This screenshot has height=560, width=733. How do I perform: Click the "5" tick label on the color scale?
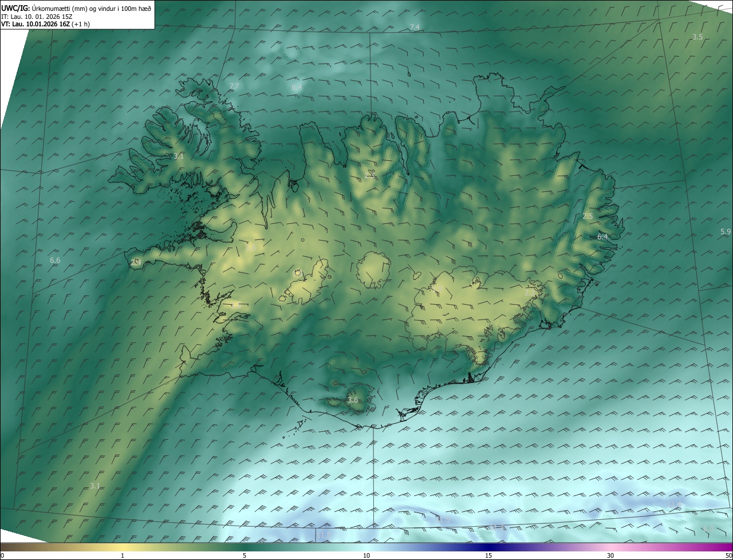[x=245, y=555]
